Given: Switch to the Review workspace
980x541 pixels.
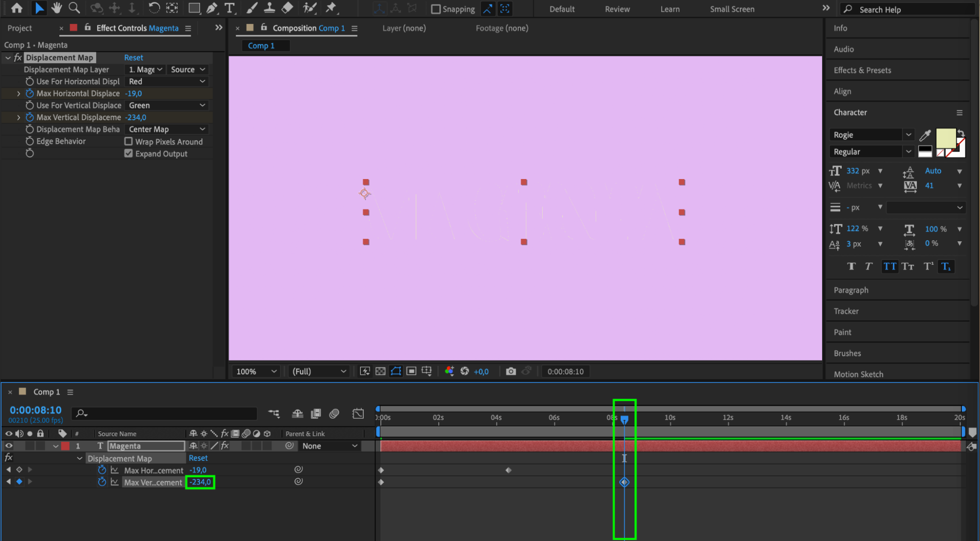Looking at the screenshot, I should [617, 9].
